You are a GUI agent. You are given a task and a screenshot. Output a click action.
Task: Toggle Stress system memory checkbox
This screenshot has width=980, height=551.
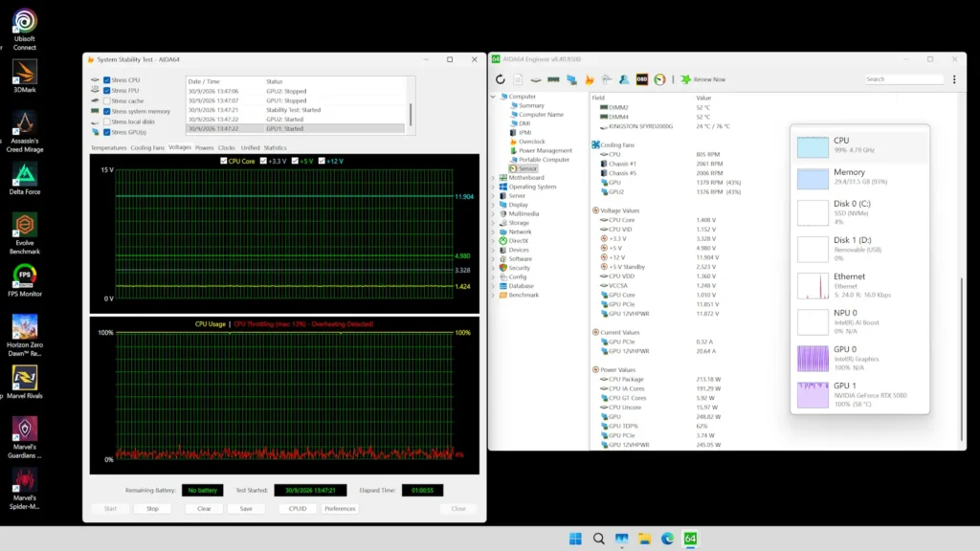[x=107, y=111]
